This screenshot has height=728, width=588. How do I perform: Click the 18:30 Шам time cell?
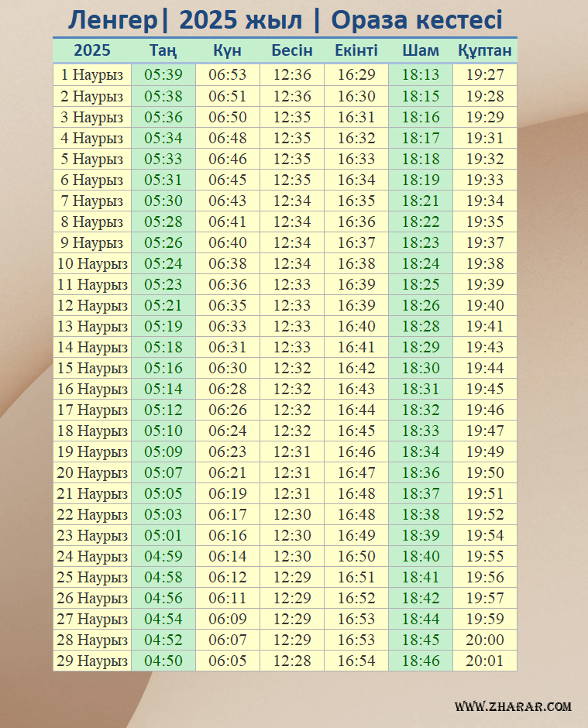pos(421,368)
